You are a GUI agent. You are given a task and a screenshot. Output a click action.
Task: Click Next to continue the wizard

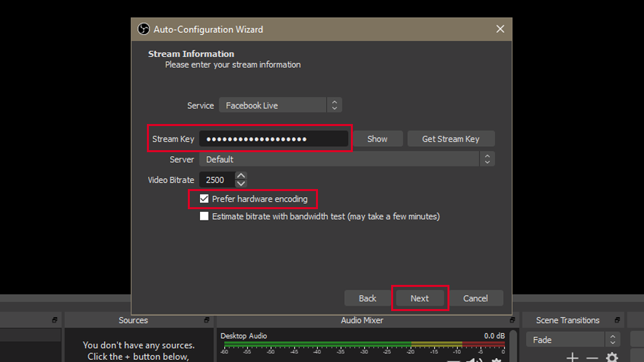click(x=419, y=298)
